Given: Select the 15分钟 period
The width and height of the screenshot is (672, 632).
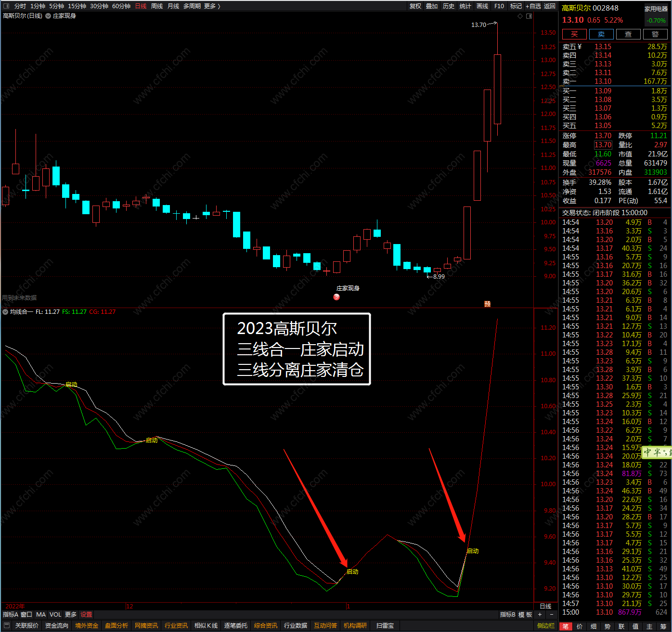Looking at the screenshot, I should tap(77, 6).
